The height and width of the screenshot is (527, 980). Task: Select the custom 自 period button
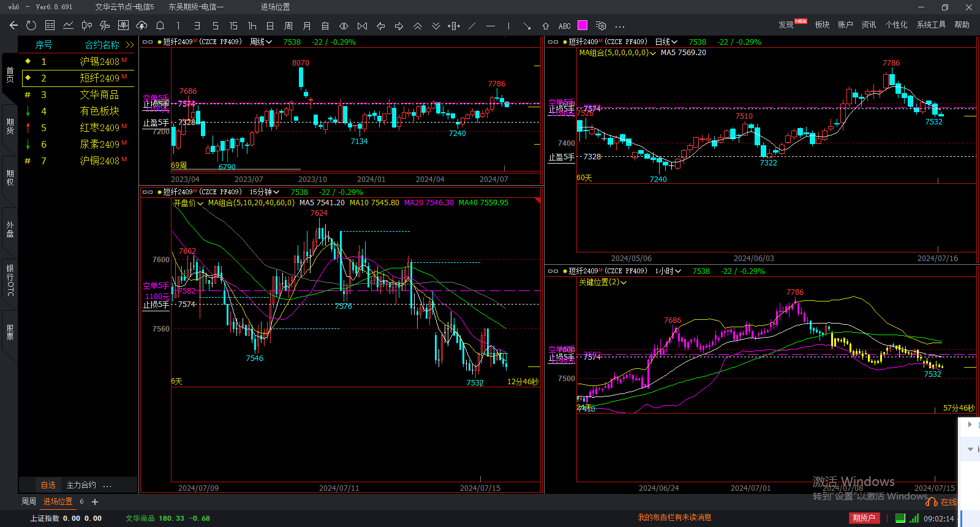325,26
